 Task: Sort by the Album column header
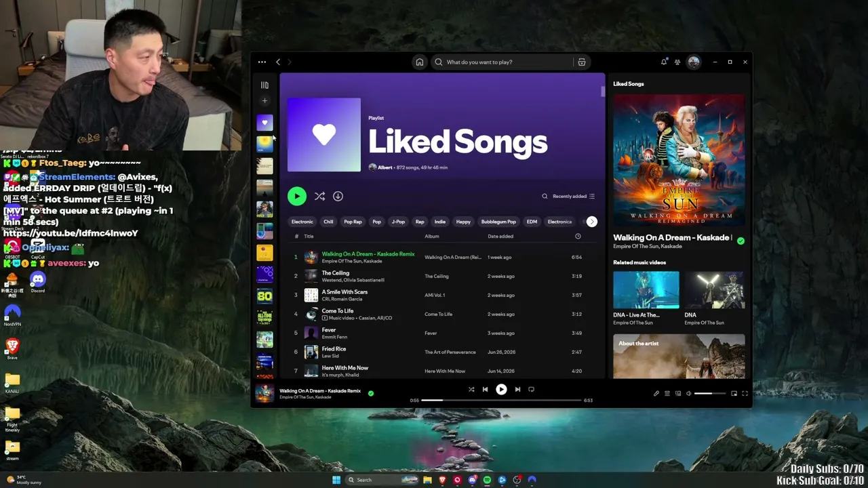coord(432,237)
